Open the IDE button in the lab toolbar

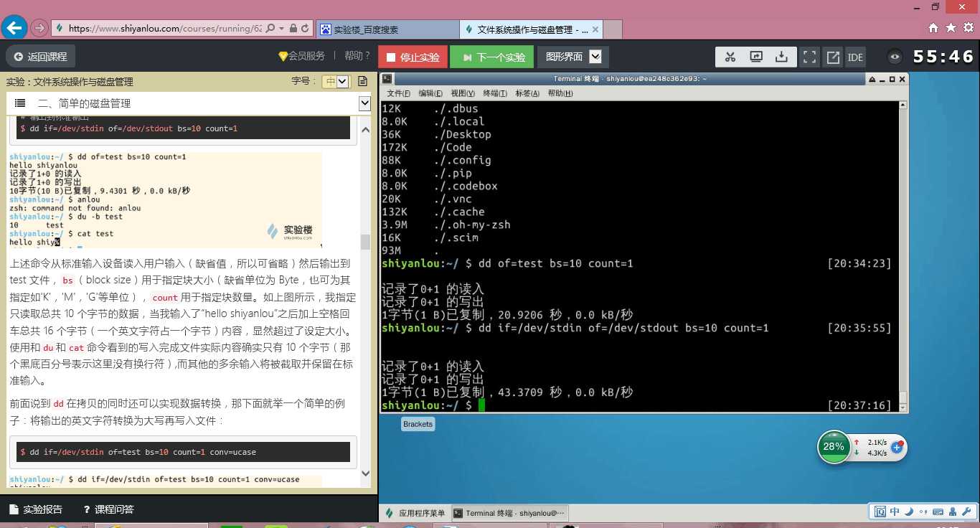(x=855, y=57)
